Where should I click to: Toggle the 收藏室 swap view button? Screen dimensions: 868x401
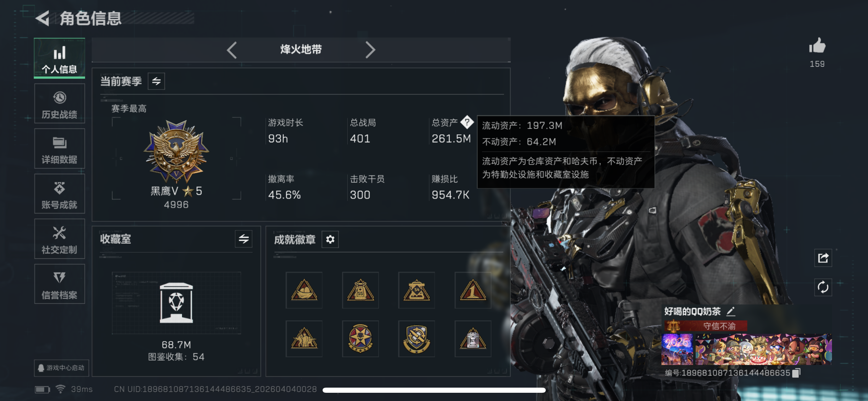coord(244,239)
